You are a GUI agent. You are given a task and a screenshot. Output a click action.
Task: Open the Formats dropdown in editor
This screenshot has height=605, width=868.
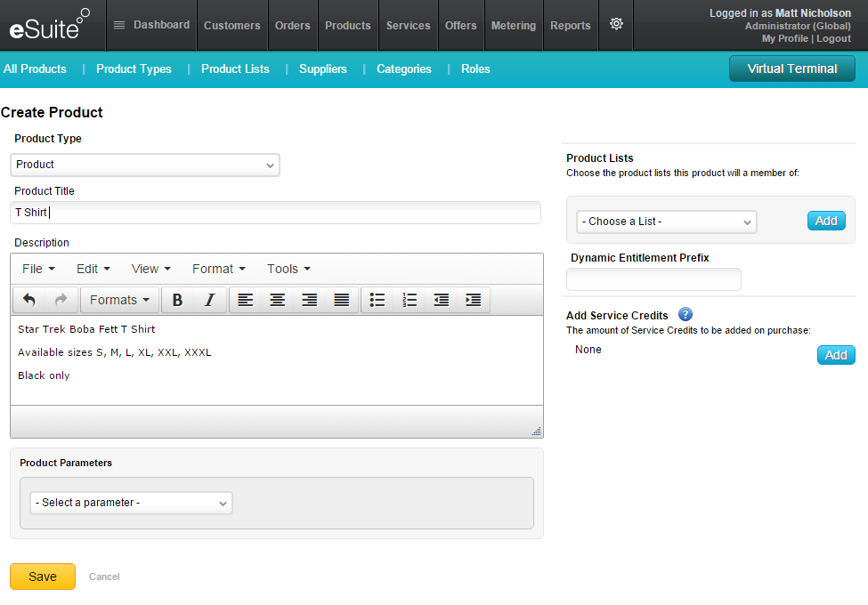pos(119,300)
